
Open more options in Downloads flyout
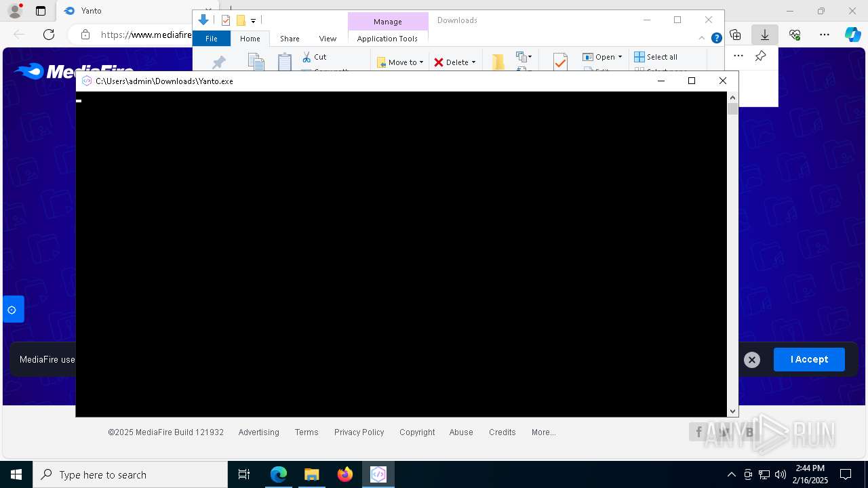(x=738, y=56)
